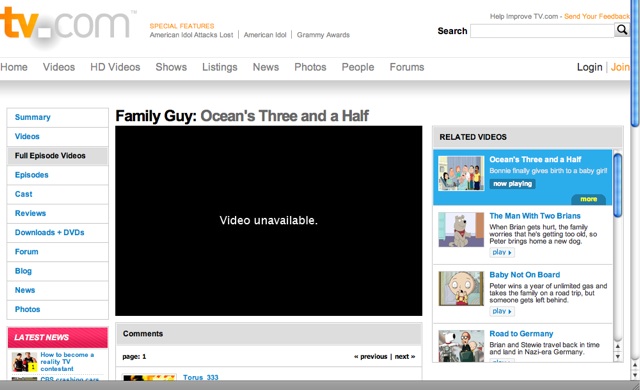This screenshot has width=640, height=390.
Task: Click the search magnifier icon
Action: [622, 30]
